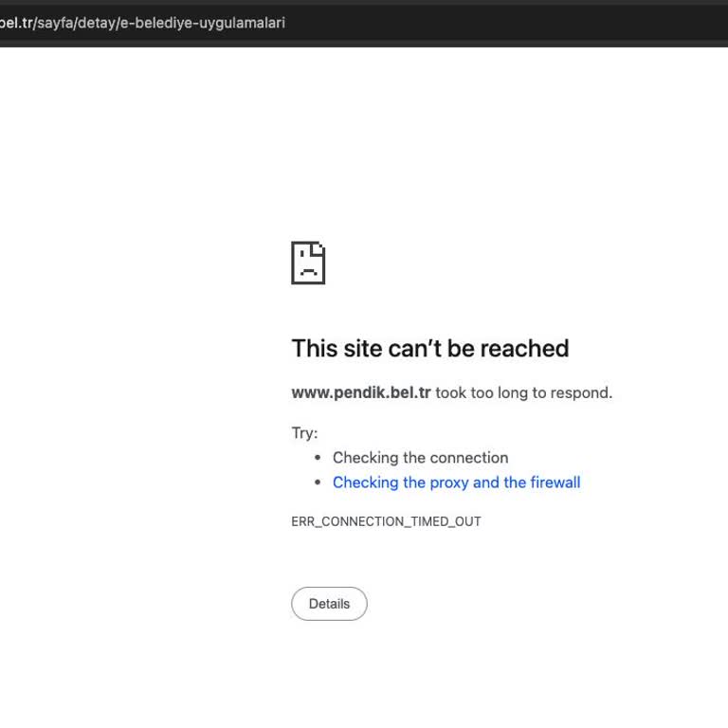The width and height of the screenshot is (728, 728).
Task: Click the word "reached" in the error heading
Action: click(x=524, y=349)
